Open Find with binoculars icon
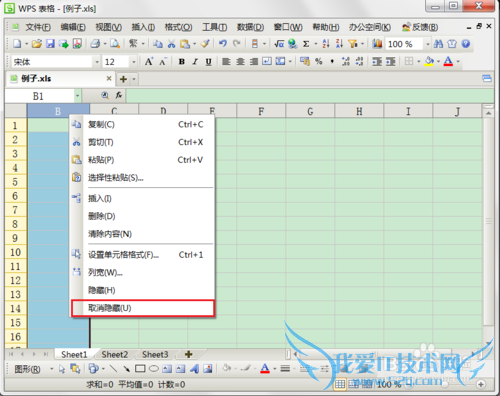This screenshot has height=396, width=500. click(438, 44)
